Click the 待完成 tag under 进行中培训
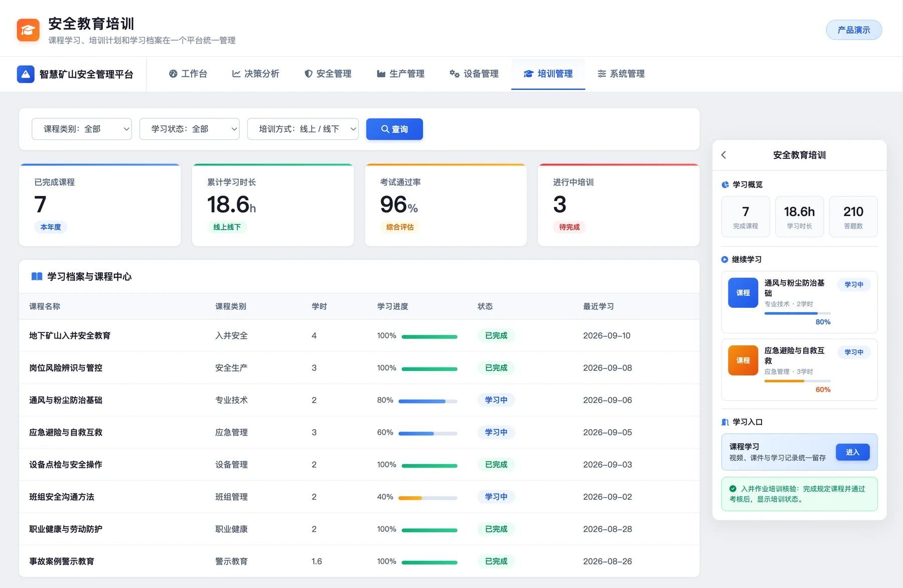Screen dimensions: 903x588 569,227
